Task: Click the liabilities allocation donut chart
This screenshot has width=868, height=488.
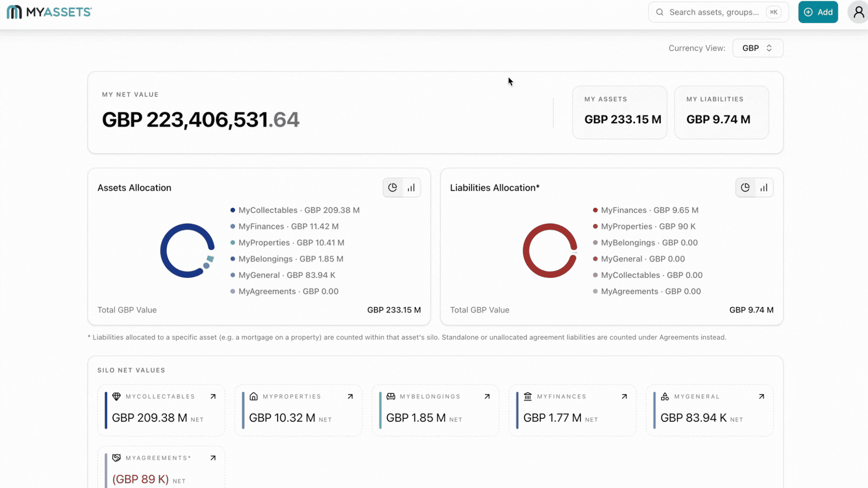Action: click(550, 251)
